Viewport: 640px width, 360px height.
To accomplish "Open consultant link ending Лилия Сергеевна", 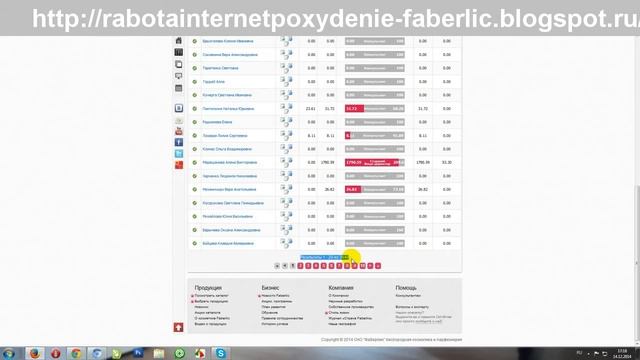I will pyautogui.click(x=225, y=136).
